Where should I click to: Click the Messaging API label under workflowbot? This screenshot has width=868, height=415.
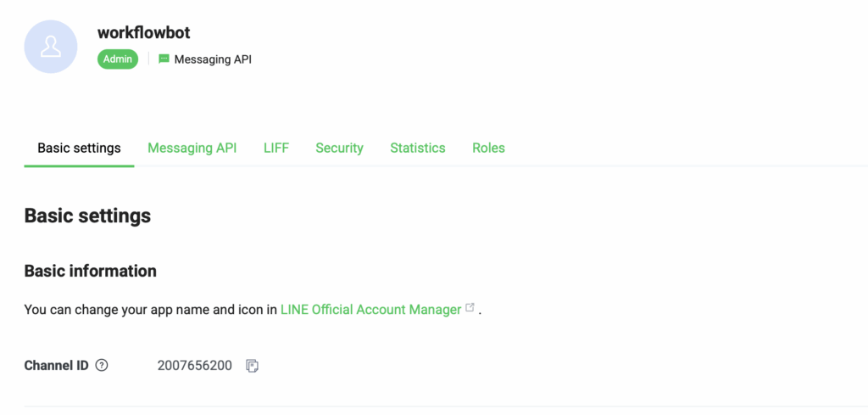tap(213, 59)
